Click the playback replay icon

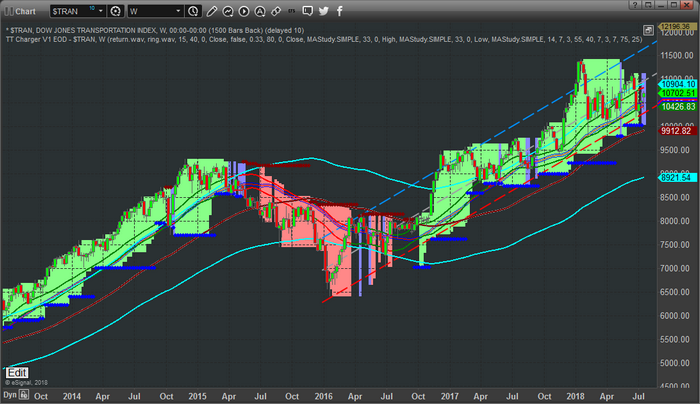244,11
